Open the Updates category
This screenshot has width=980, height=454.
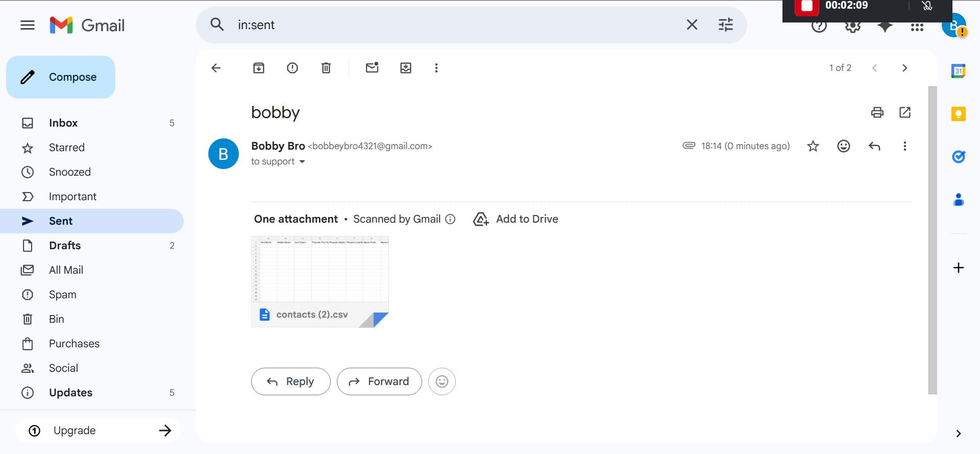92,393
